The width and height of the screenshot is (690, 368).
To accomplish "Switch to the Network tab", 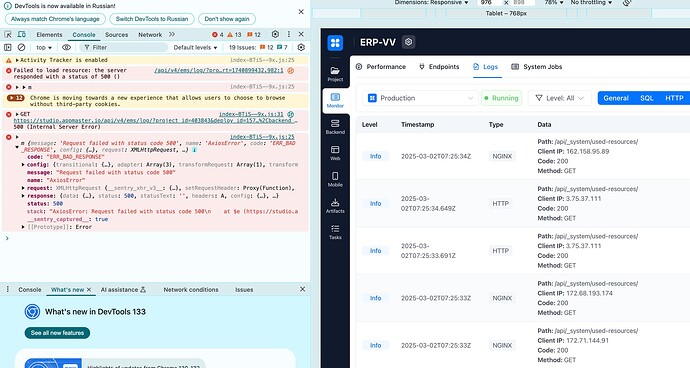I will point(150,34).
